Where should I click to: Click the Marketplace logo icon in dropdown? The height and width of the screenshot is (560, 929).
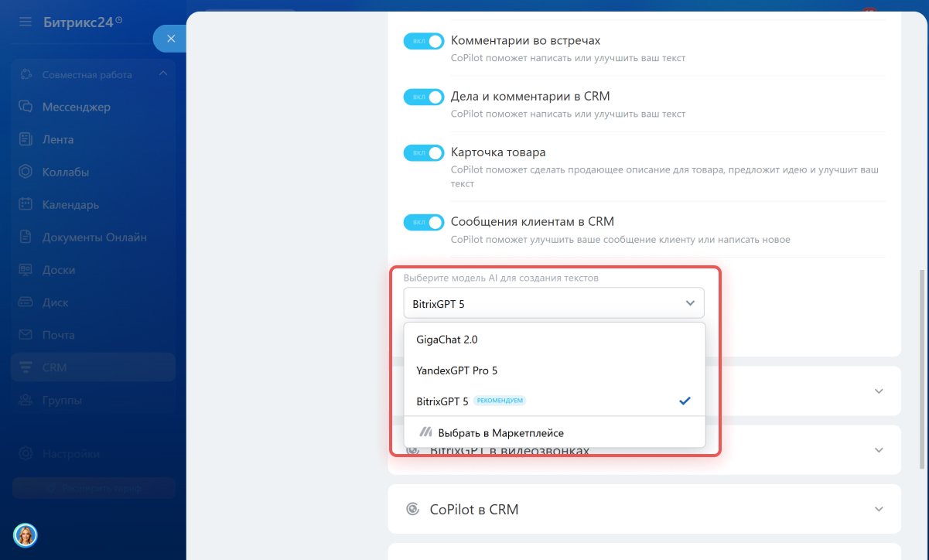point(425,432)
